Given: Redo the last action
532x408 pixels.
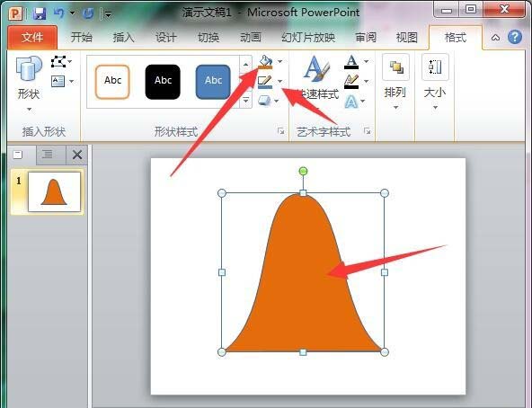Looking at the screenshot, I should click(88, 13).
